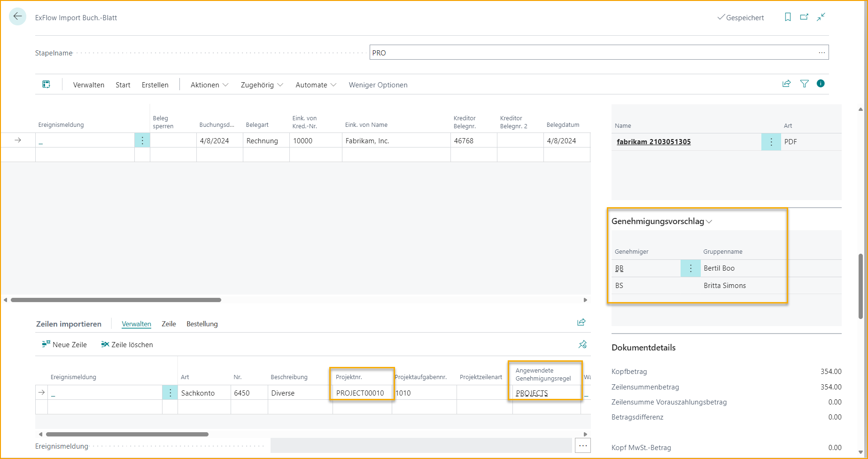Click the Buchungsdatum cell 4/8/2024
The image size is (868, 459).
pos(219,140)
